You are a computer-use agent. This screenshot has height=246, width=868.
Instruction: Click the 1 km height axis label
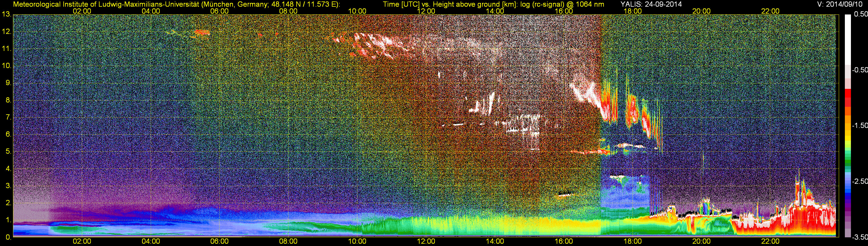8,220
